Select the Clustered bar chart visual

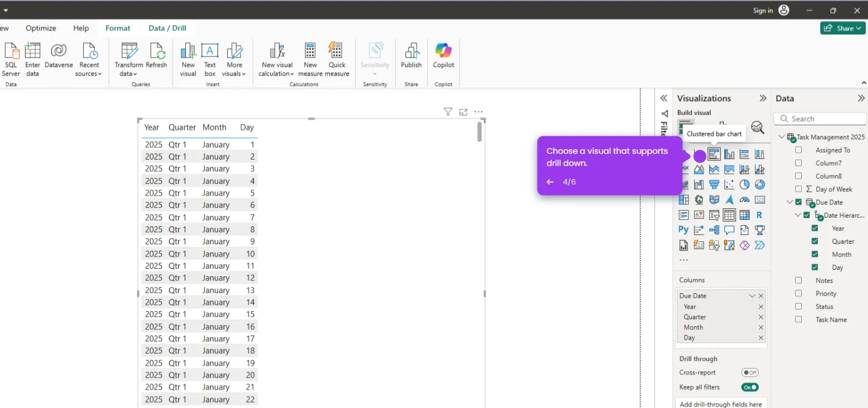[x=714, y=154]
